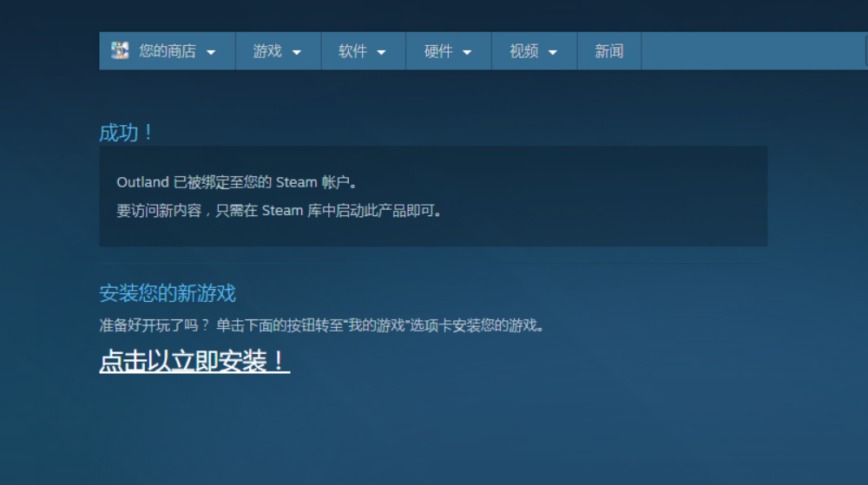Image resolution: width=868 pixels, height=485 pixels.
Task: Click the 要访问新内容 instruction line
Action: pos(279,211)
